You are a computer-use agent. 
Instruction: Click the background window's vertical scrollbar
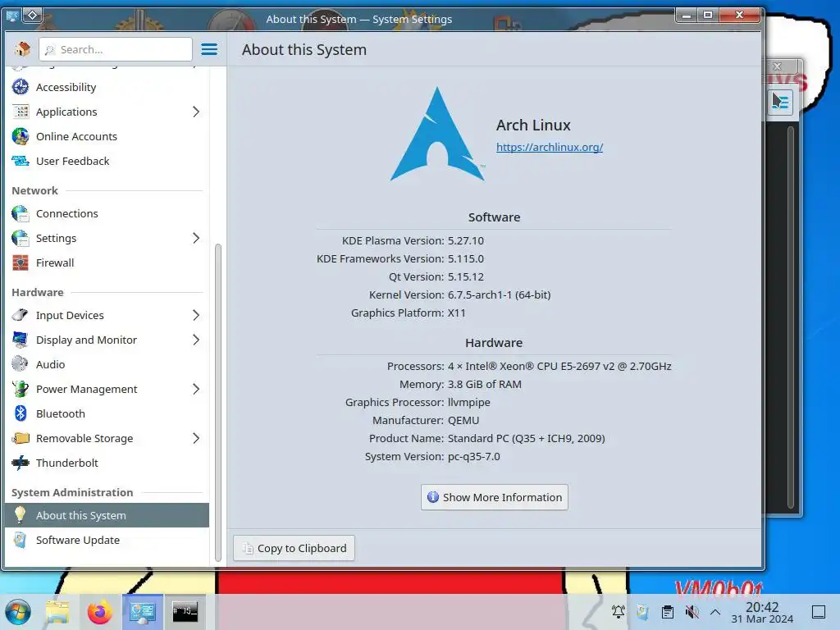click(x=791, y=316)
